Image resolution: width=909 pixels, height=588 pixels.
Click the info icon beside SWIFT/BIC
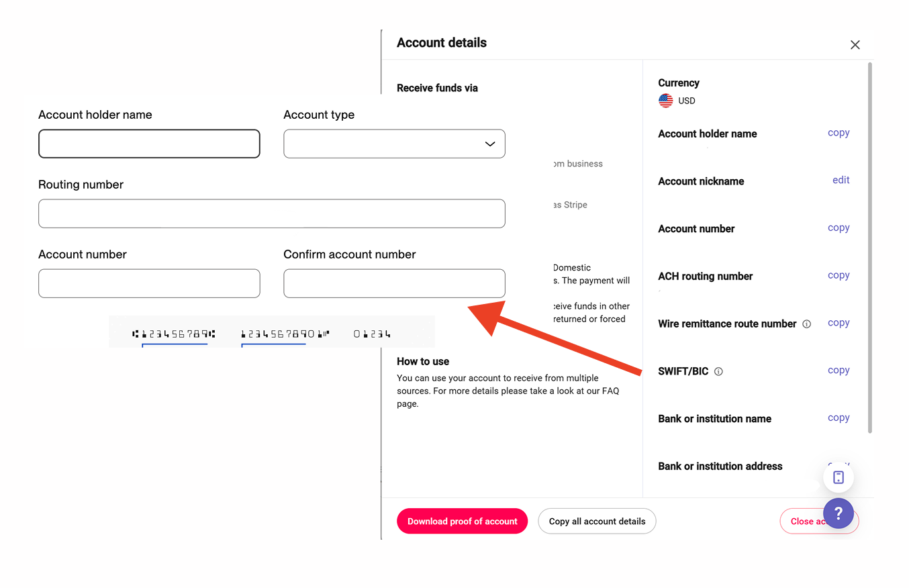[x=718, y=371]
